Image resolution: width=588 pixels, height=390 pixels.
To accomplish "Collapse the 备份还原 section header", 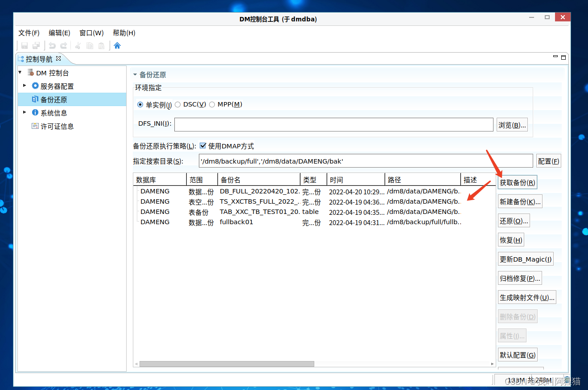I will tap(135, 74).
